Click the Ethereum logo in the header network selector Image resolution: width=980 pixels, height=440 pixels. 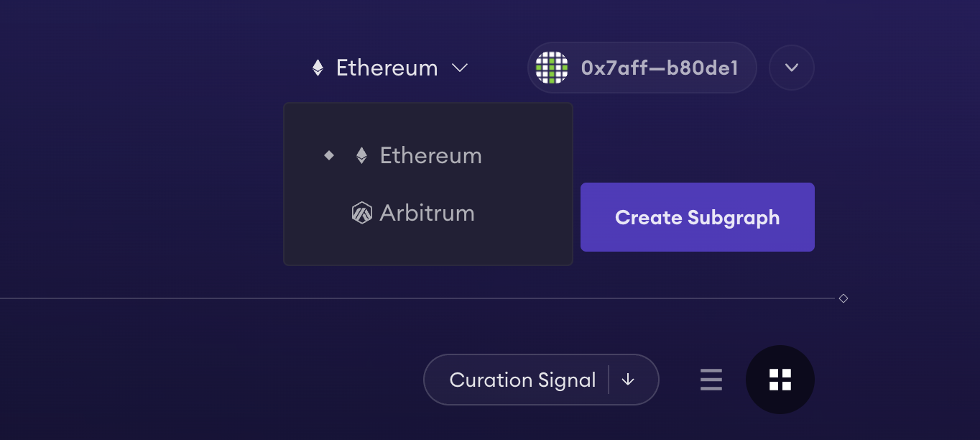[x=318, y=68]
